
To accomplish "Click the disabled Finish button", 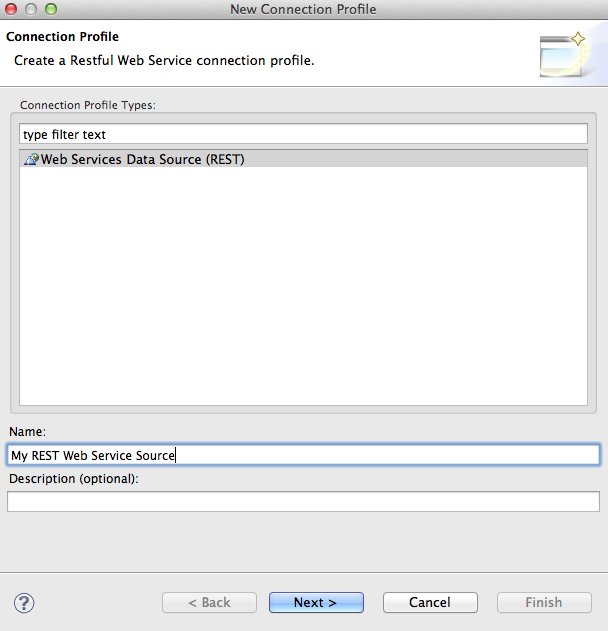I will click(x=544, y=602).
